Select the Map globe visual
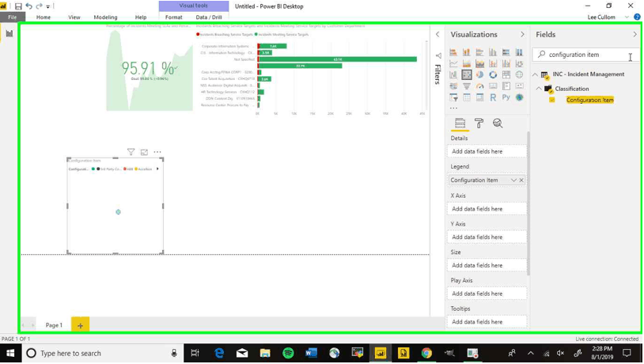644x364 pixels. 520,74
